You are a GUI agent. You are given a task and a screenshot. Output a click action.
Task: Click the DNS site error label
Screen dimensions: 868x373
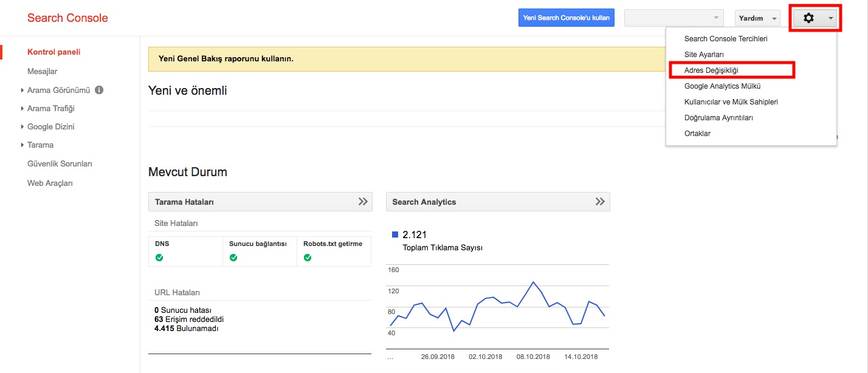point(162,244)
